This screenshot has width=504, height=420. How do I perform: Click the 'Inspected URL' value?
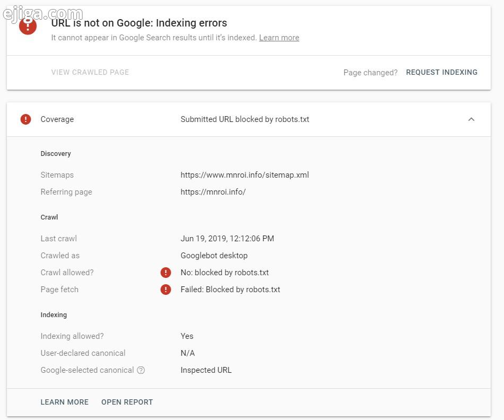tap(206, 370)
